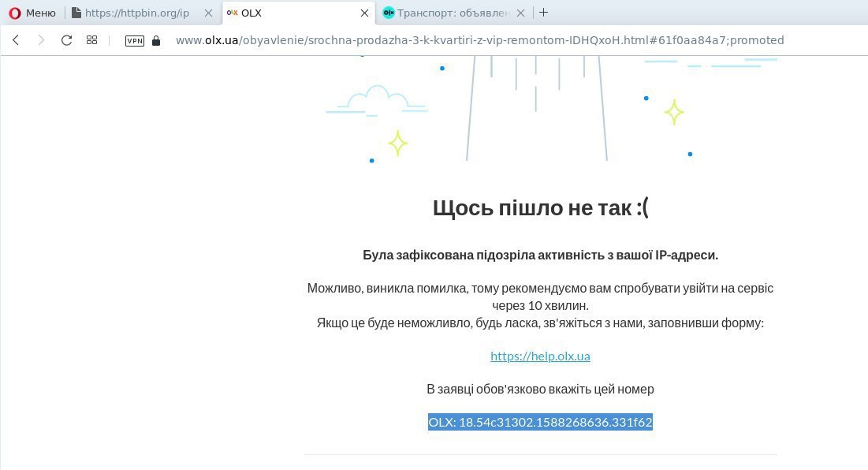The height and width of the screenshot is (470, 868).
Task: Reload the current page
Action: 66,40
